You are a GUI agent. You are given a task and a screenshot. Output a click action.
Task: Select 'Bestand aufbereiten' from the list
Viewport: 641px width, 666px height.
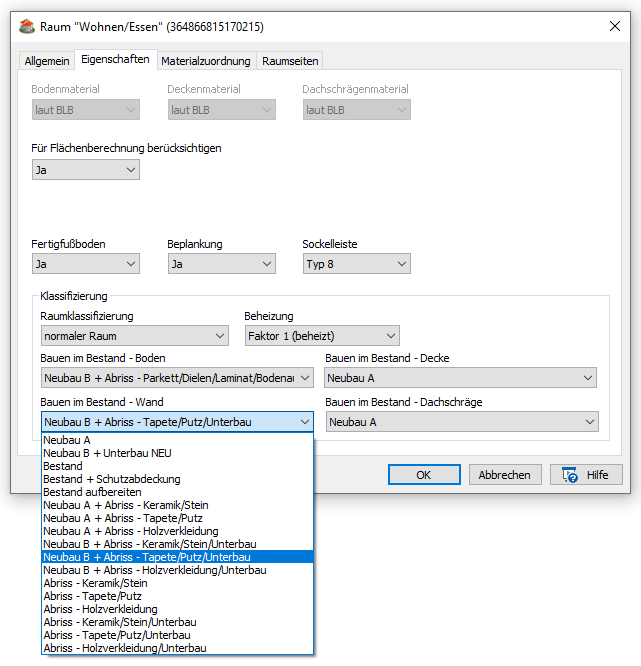point(92,492)
